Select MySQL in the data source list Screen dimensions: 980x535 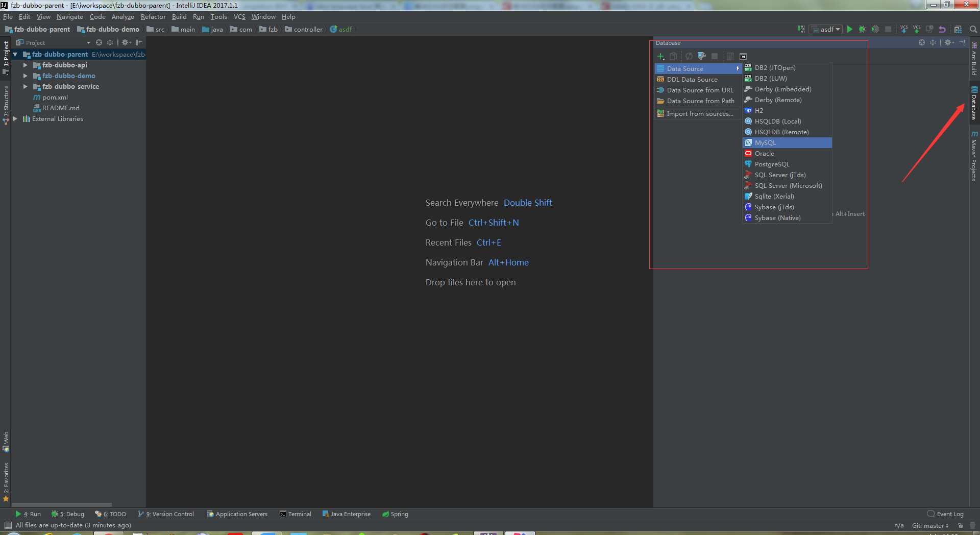coord(787,142)
